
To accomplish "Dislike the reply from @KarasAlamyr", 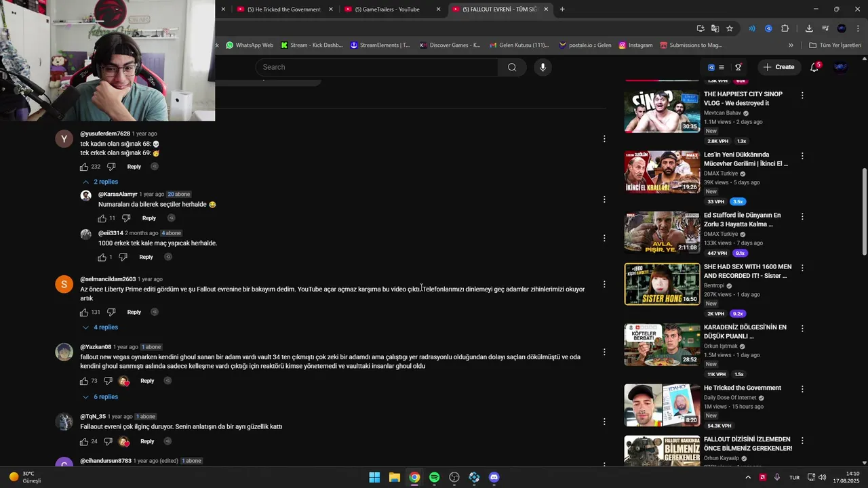I will 126,218.
